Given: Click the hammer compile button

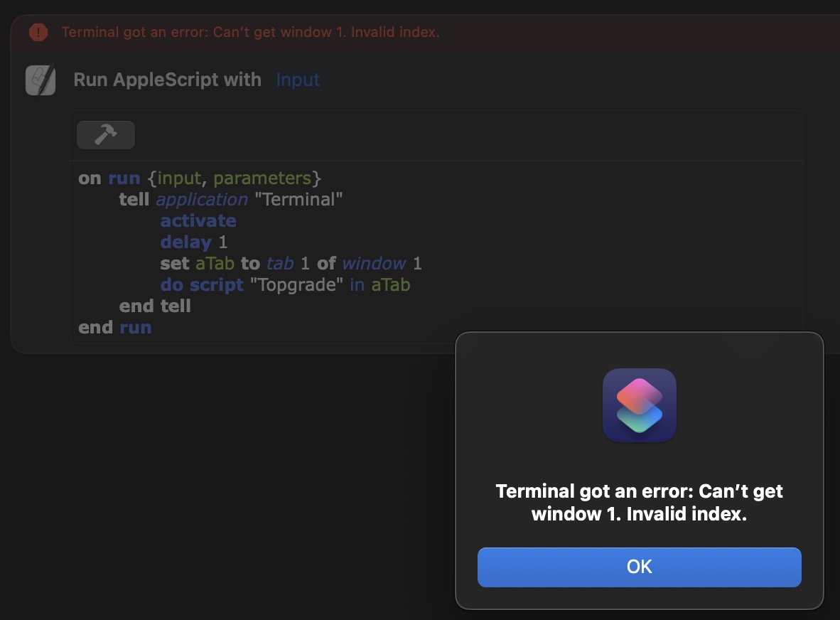Looking at the screenshot, I should click(106, 135).
